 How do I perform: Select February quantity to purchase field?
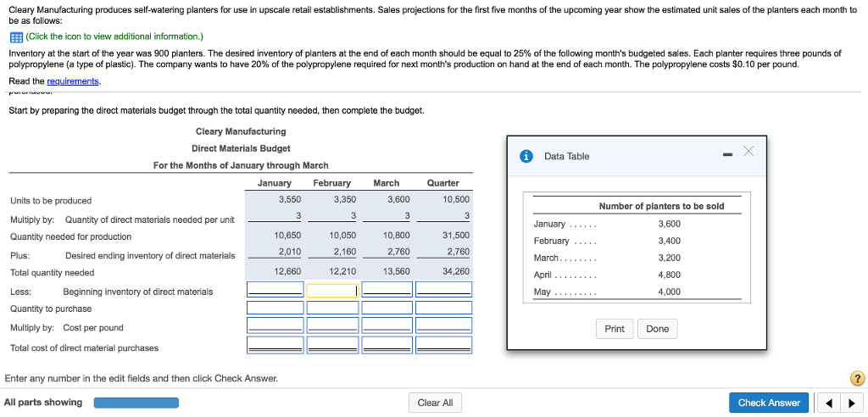pyautogui.click(x=332, y=308)
